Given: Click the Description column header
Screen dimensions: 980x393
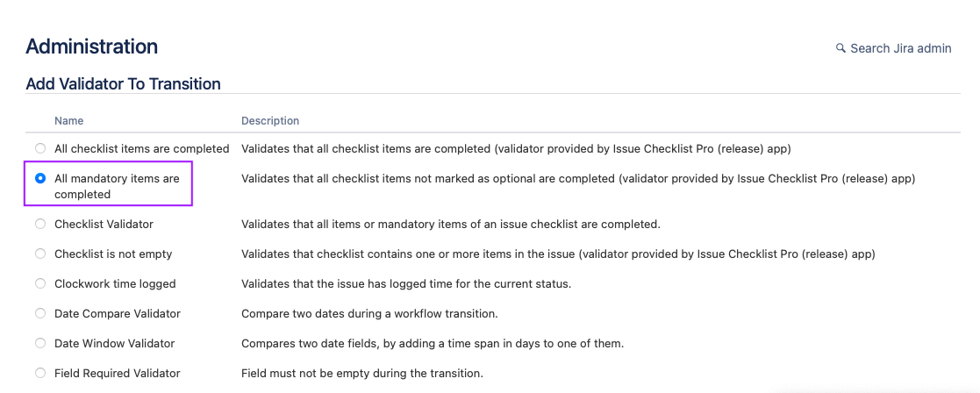Looking at the screenshot, I should 270,120.
